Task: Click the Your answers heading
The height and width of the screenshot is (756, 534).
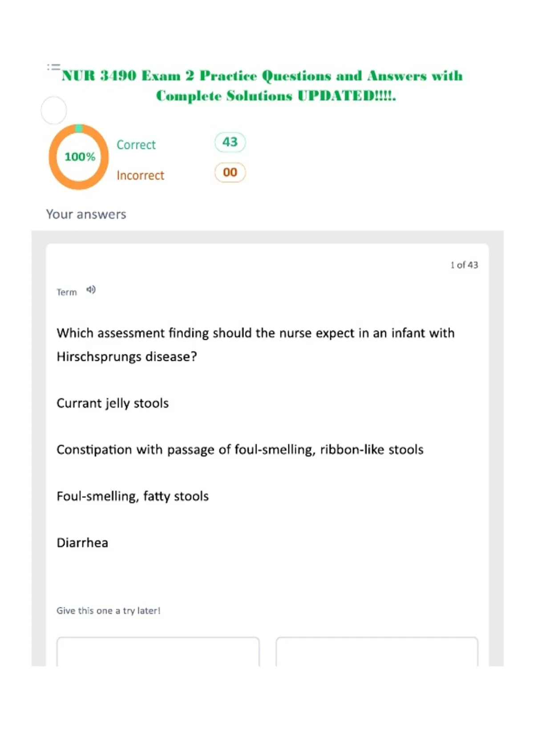Action: click(86, 214)
